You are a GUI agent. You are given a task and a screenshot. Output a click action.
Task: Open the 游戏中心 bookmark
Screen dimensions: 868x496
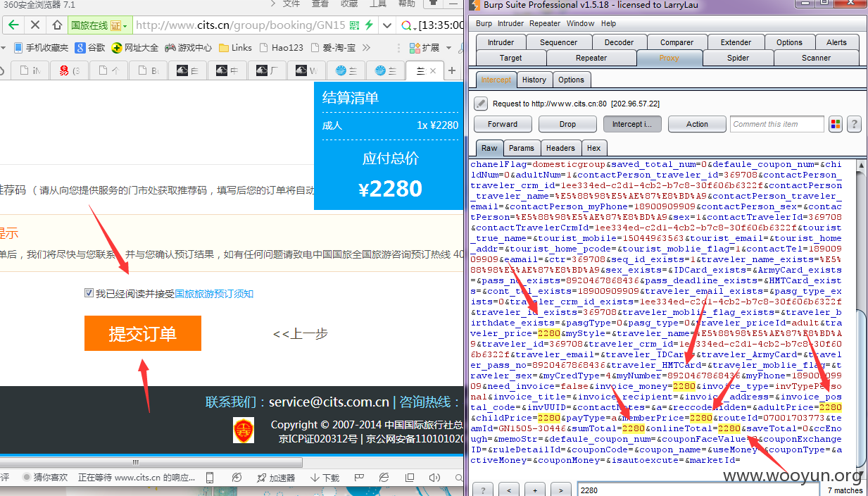[x=189, y=48]
